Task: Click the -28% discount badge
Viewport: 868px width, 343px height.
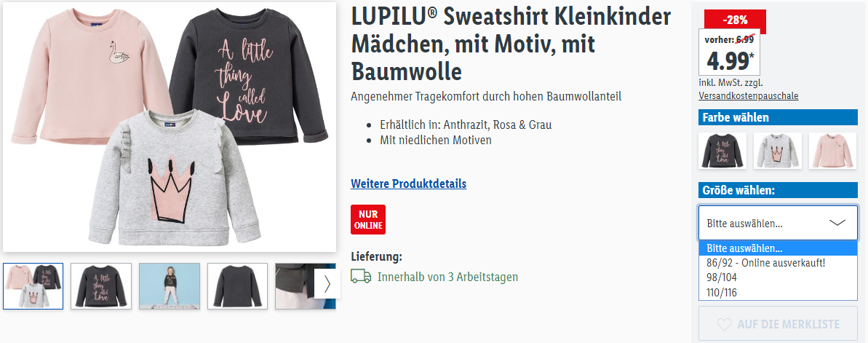Action: click(735, 20)
